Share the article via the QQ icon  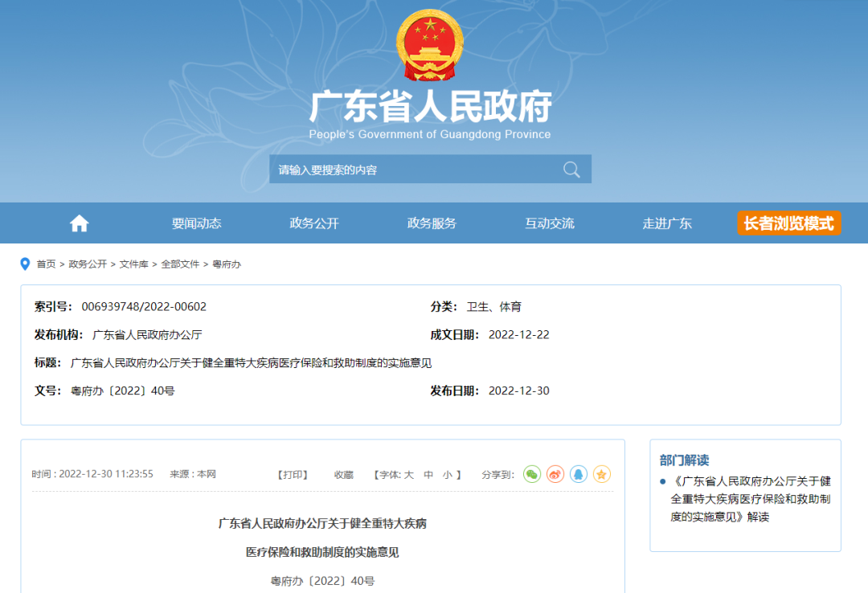pyautogui.click(x=578, y=474)
